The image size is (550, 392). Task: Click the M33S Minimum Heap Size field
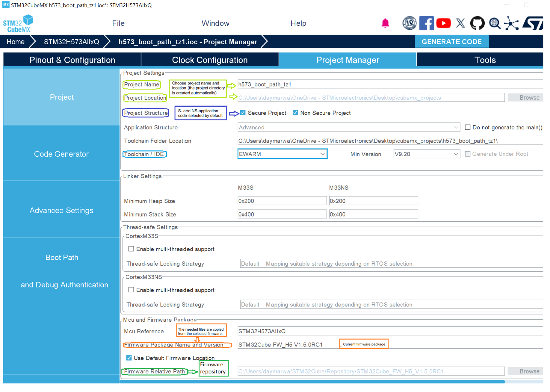(282, 201)
